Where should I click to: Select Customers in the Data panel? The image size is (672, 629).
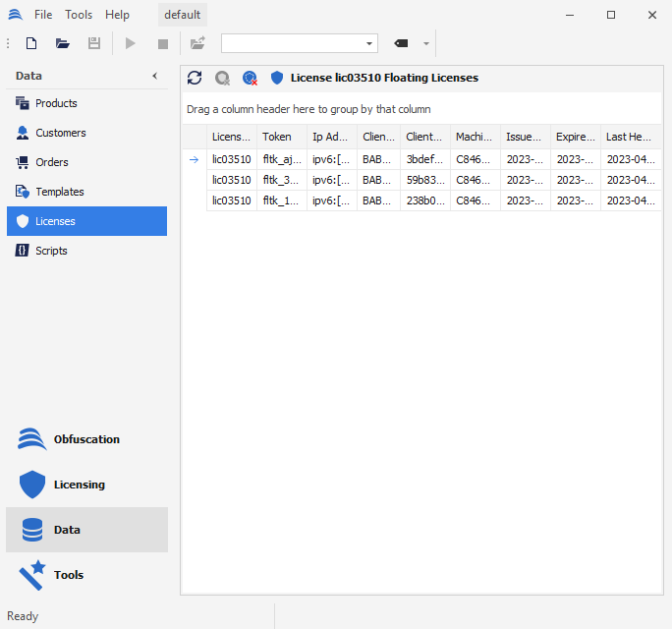(60, 133)
